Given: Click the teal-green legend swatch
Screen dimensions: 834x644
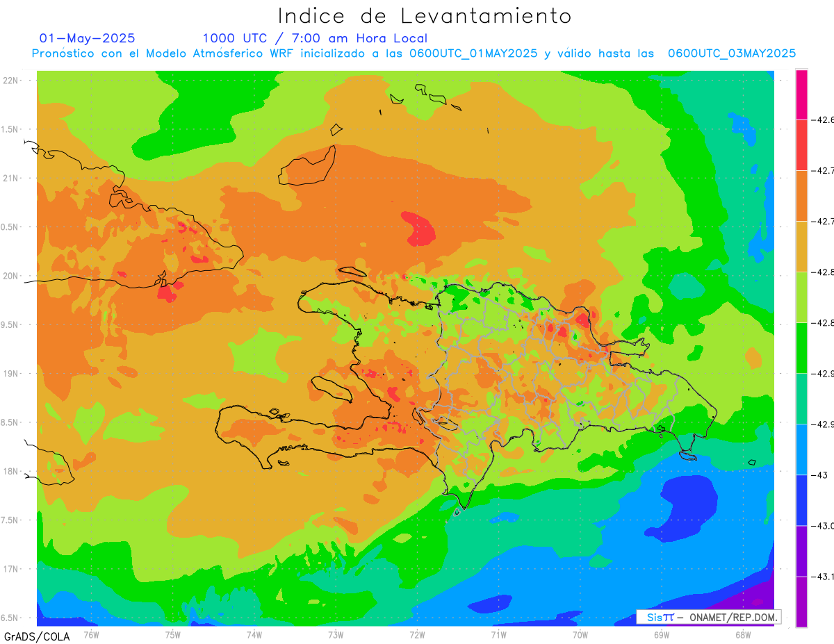Looking at the screenshot, I should [x=801, y=399].
